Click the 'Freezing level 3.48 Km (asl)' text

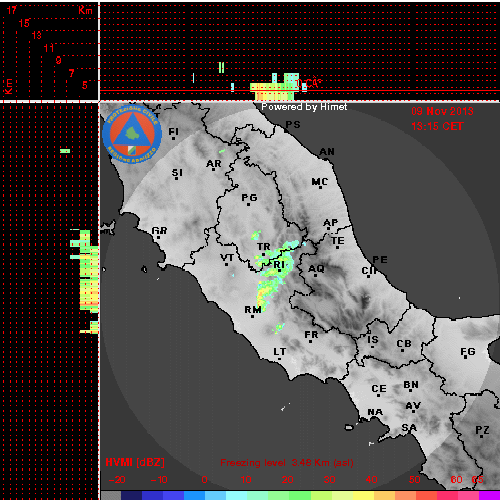[287, 463]
